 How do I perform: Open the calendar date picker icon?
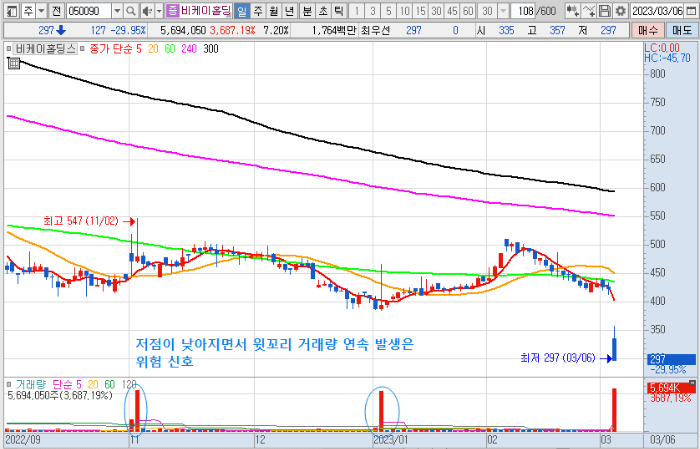(691, 11)
